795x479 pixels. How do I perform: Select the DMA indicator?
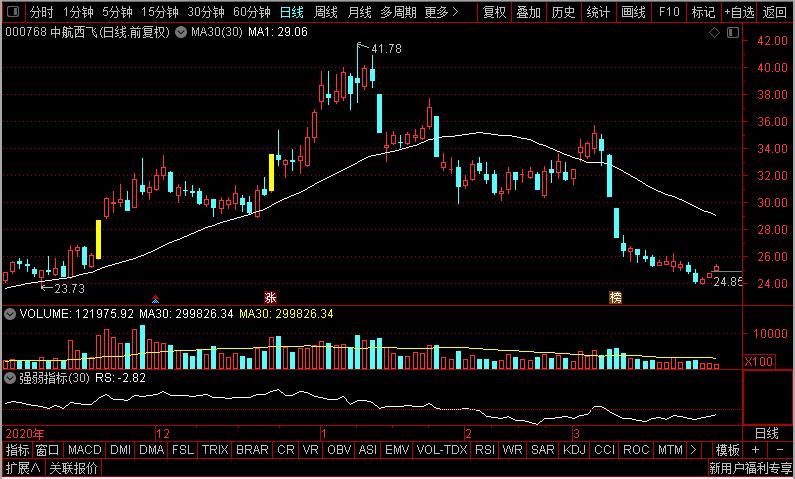coord(152,450)
